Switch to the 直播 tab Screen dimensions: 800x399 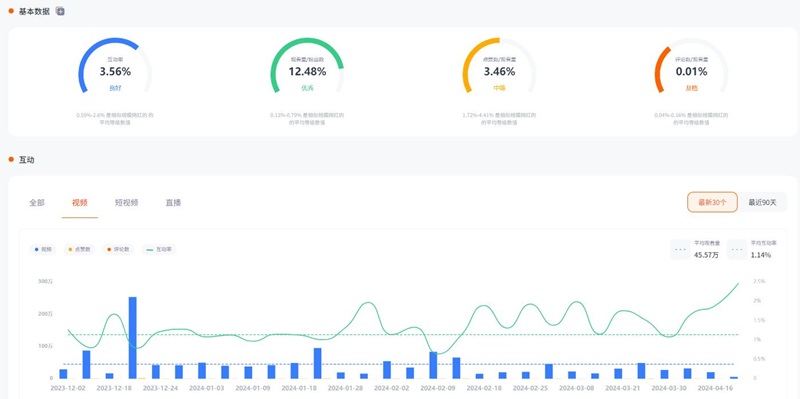[173, 203]
